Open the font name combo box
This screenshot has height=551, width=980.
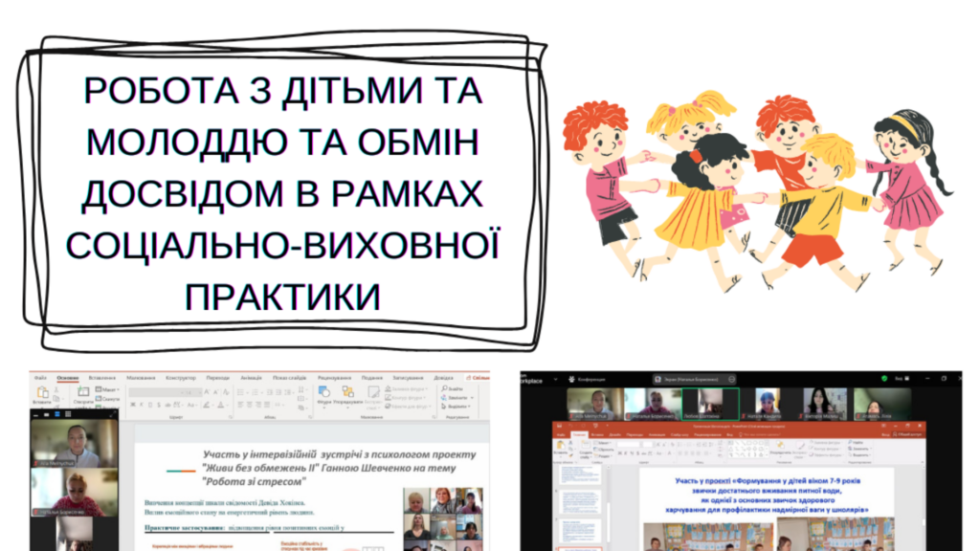tap(163, 390)
